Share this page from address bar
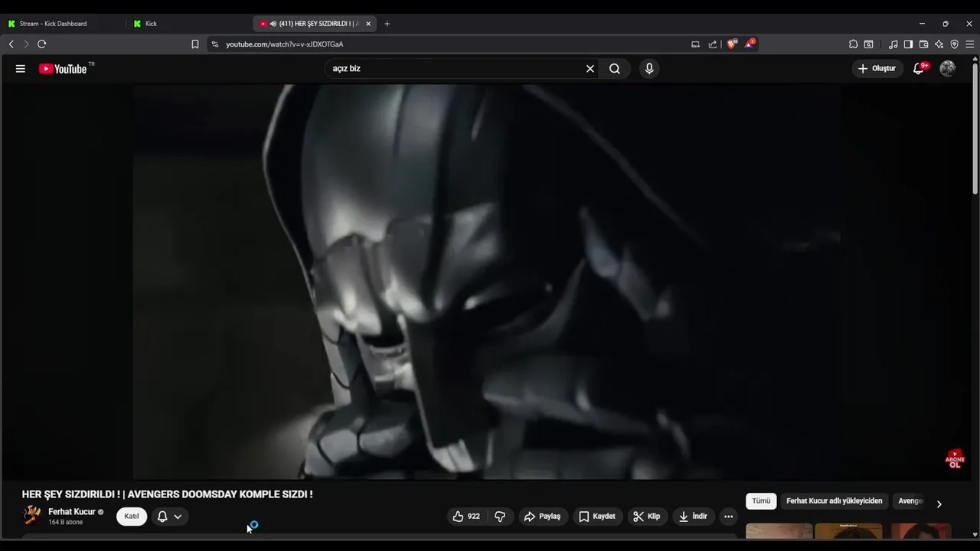The height and width of the screenshot is (551, 980). (713, 44)
